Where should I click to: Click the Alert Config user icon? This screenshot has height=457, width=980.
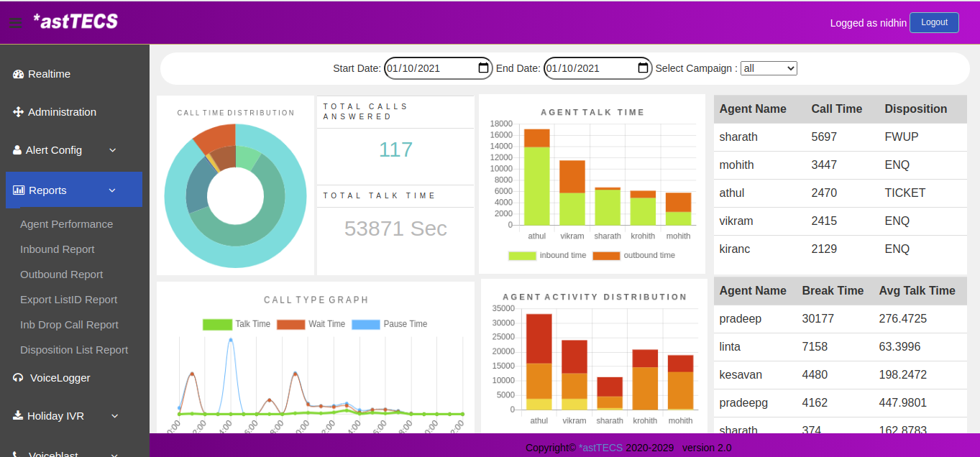pyautogui.click(x=17, y=150)
